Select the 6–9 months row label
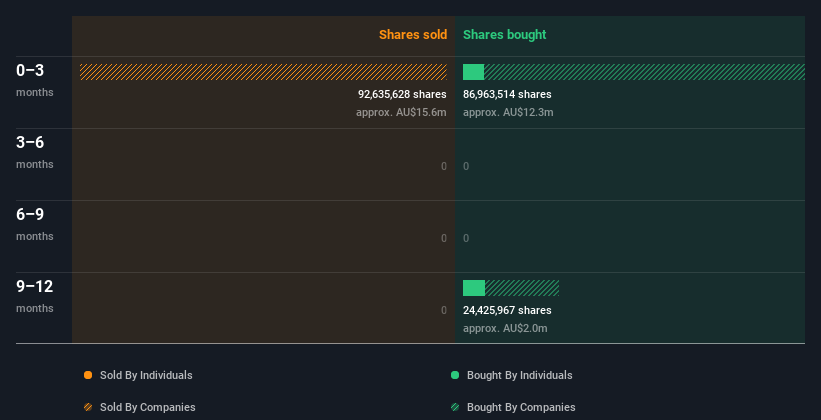The height and width of the screenshot is (420, 821). click(35, 224)
